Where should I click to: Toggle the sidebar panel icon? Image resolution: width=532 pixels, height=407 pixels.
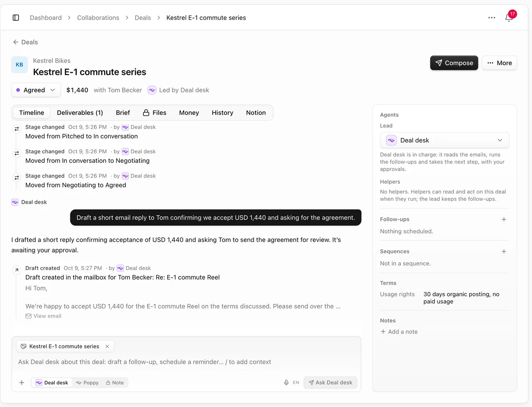pos(15,18)
